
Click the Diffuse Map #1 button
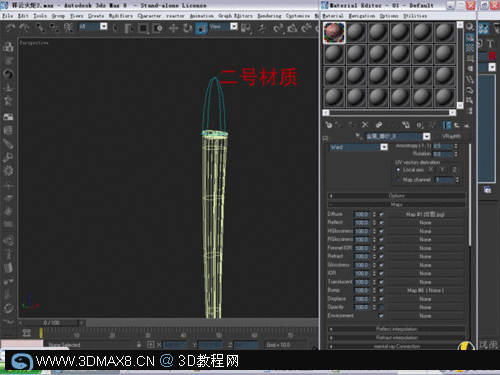425,214
